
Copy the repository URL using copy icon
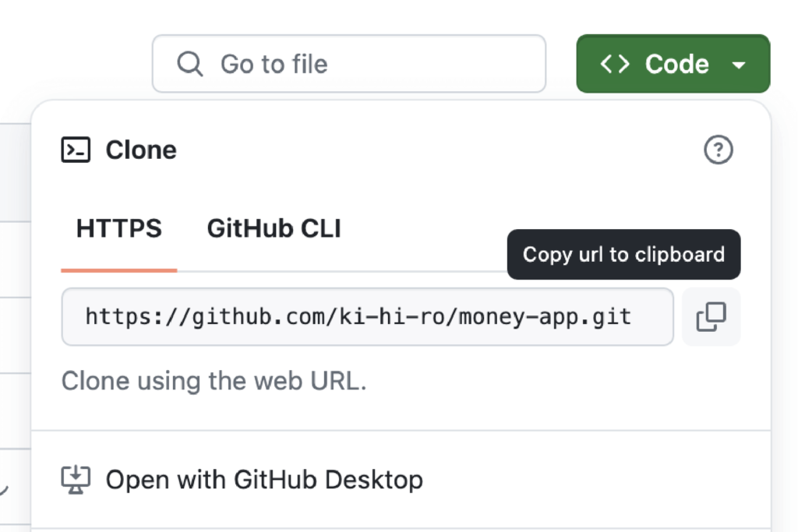(711, 317)
